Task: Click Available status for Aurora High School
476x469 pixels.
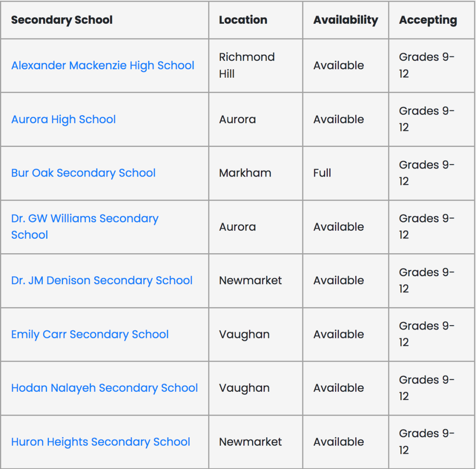Action: tap(338, 119)
